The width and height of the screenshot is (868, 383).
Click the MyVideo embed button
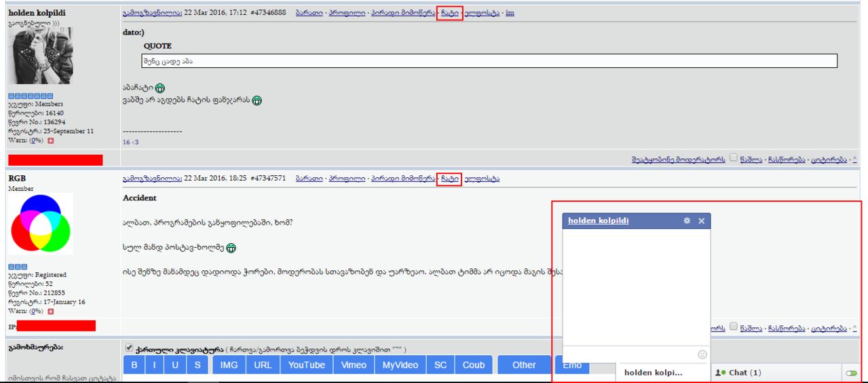(x=400, y=365)
